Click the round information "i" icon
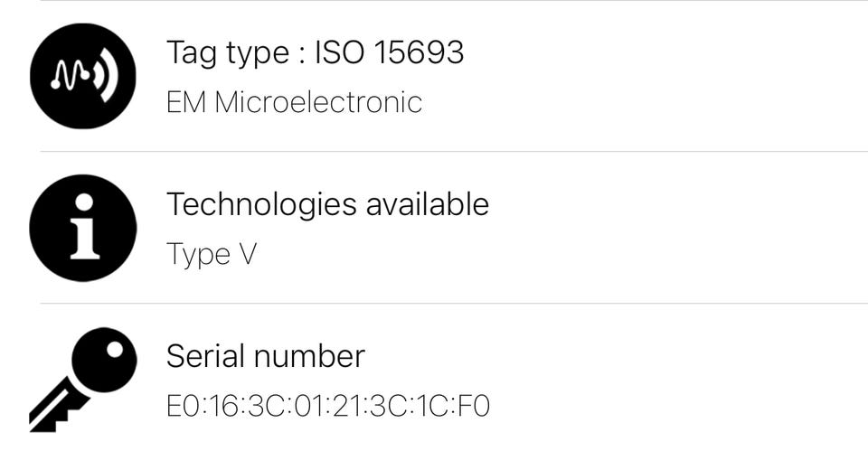The width and height of the screenshot is (868, 451). click(82, 229)
